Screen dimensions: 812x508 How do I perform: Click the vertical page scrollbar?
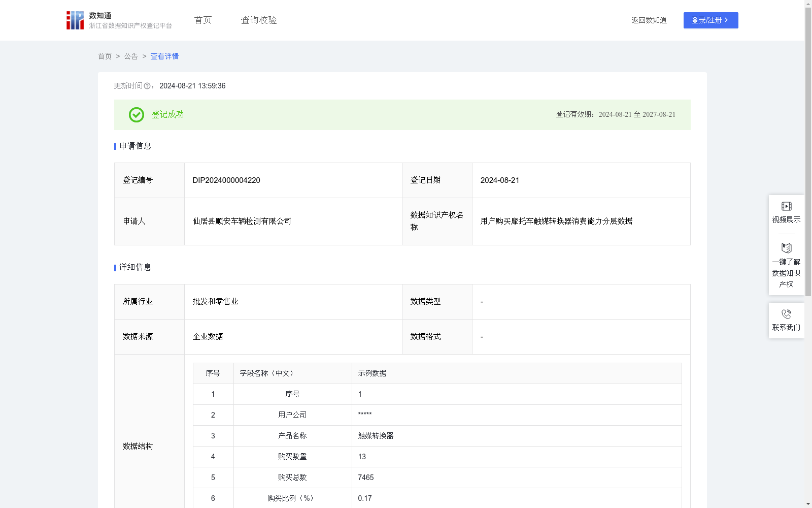(808, 152)
